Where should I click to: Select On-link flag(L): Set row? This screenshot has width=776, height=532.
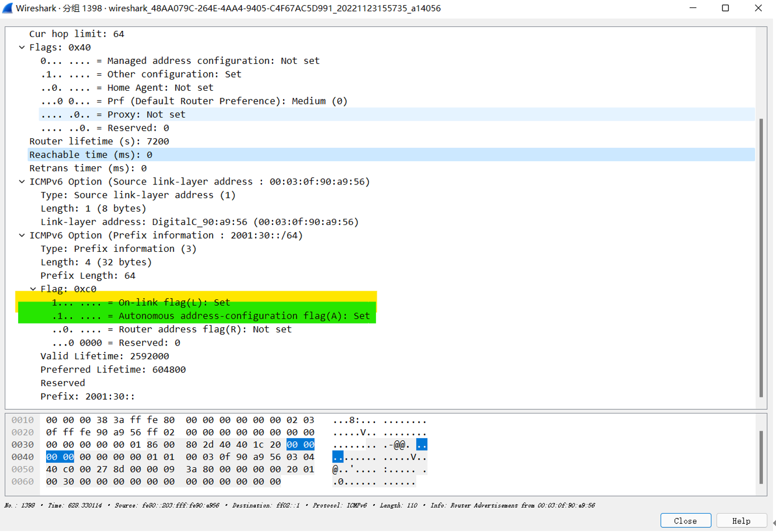(403, 302)
